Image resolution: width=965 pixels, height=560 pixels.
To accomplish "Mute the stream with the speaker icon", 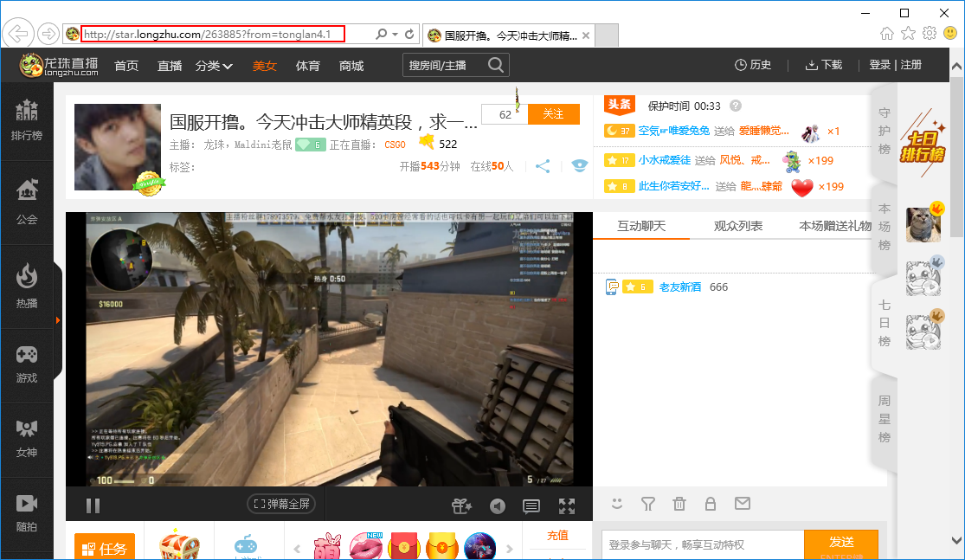I will click(x=498, y=505).
